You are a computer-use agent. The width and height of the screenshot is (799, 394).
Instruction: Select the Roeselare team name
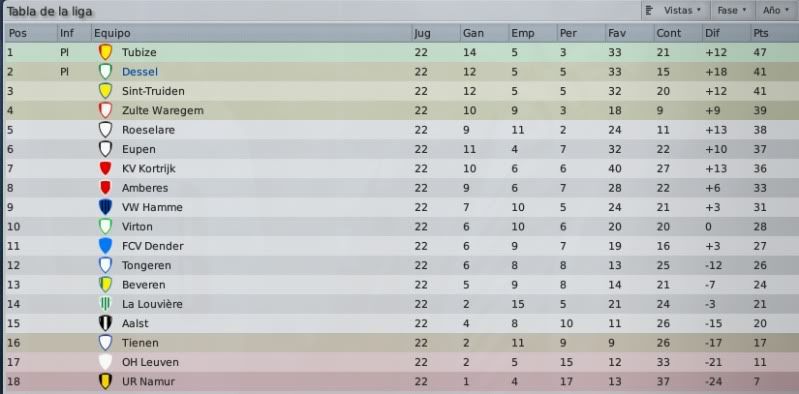point(148,130)
